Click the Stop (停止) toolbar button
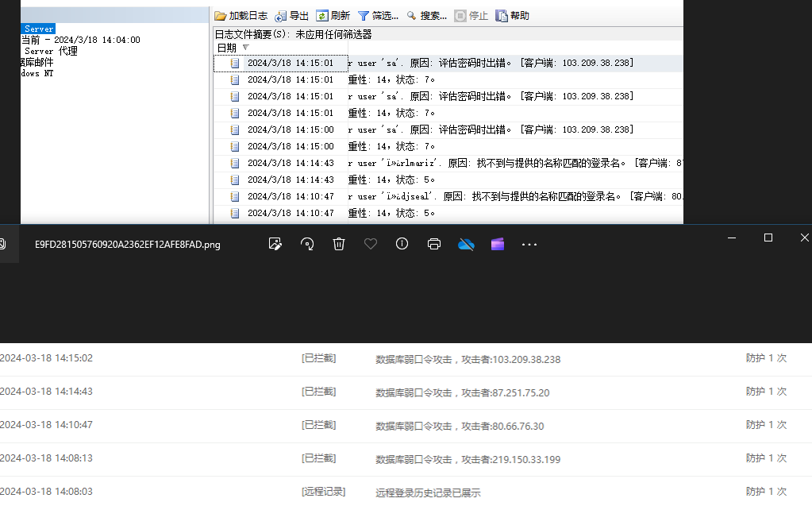This screenshot has height=506, width=812. point(471,16)
